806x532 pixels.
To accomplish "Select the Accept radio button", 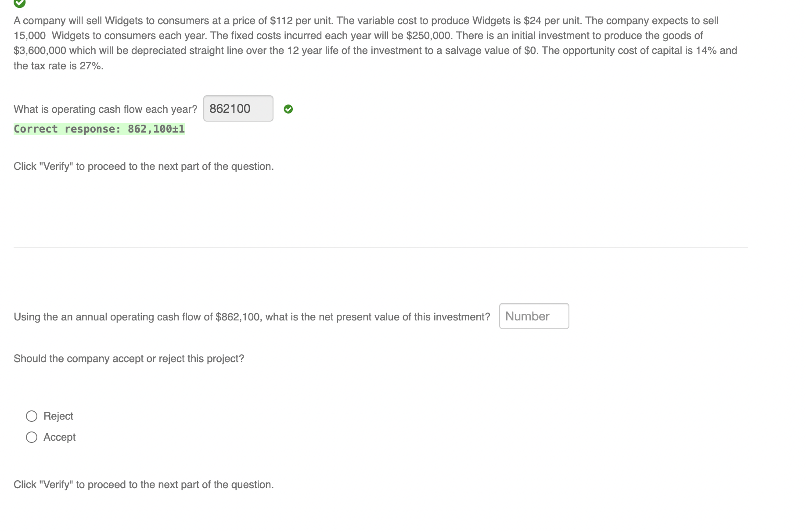I will [31, 437].
